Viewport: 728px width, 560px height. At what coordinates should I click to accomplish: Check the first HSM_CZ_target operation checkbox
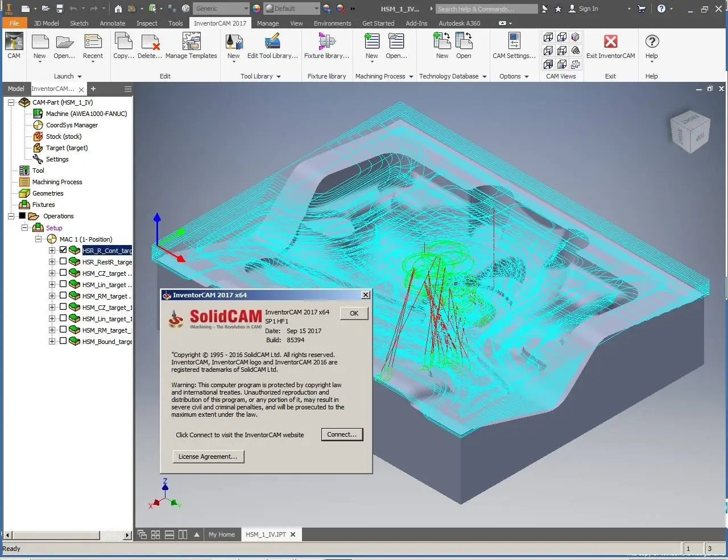(63, 273)
